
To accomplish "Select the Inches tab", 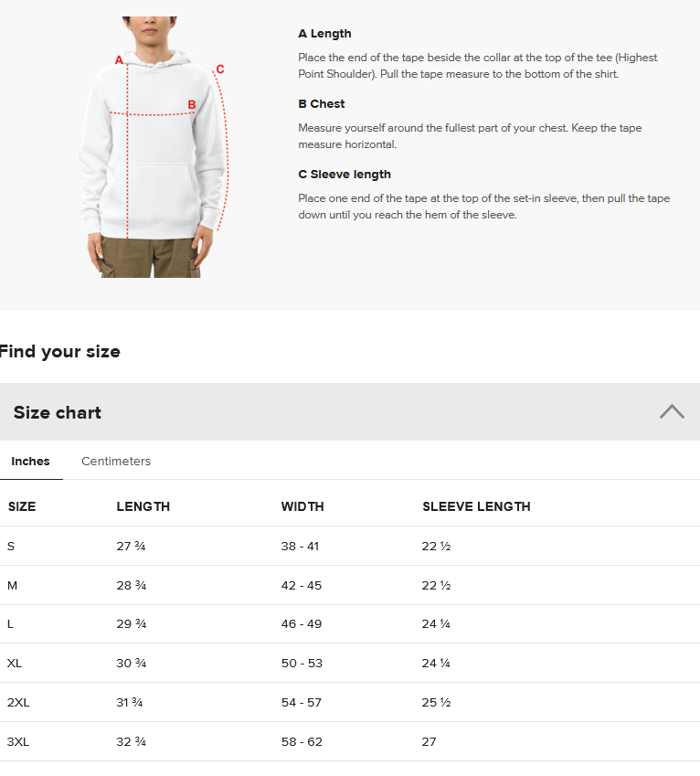I will click(x=31, y=462).
